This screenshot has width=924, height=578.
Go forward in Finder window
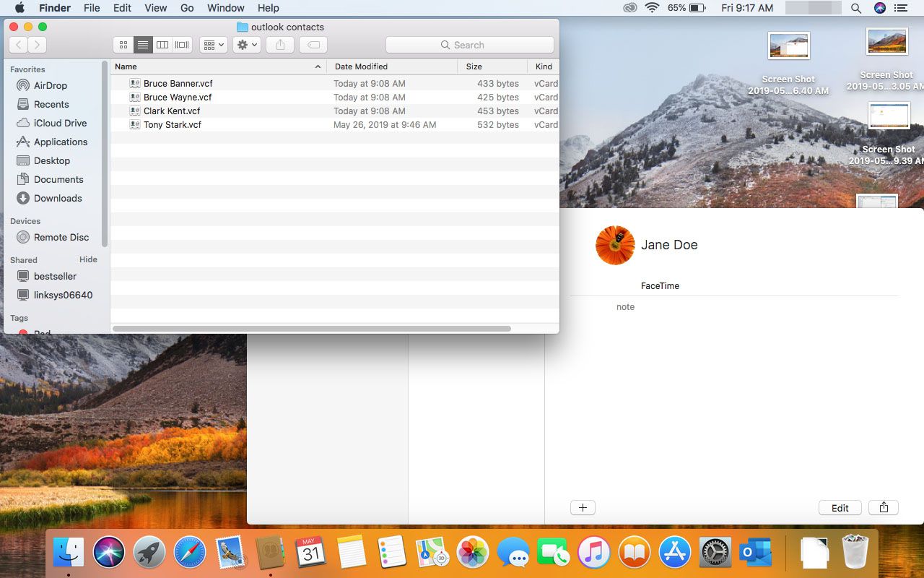[x=37, y=45]
